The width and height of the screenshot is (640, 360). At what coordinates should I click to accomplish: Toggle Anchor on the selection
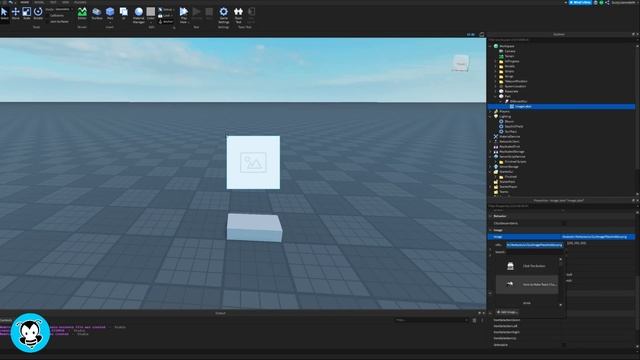(x=166, y=21)
